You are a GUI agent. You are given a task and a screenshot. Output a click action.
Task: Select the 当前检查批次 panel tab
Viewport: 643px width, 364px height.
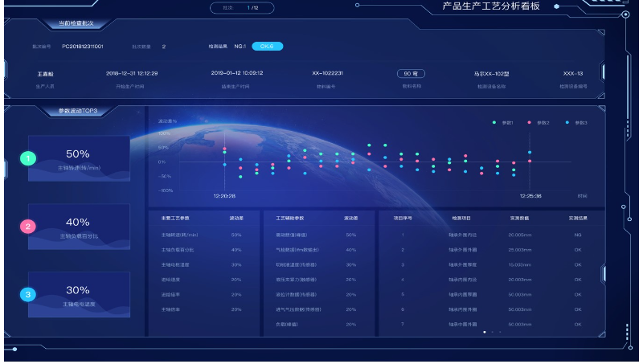tap(78, 25)
